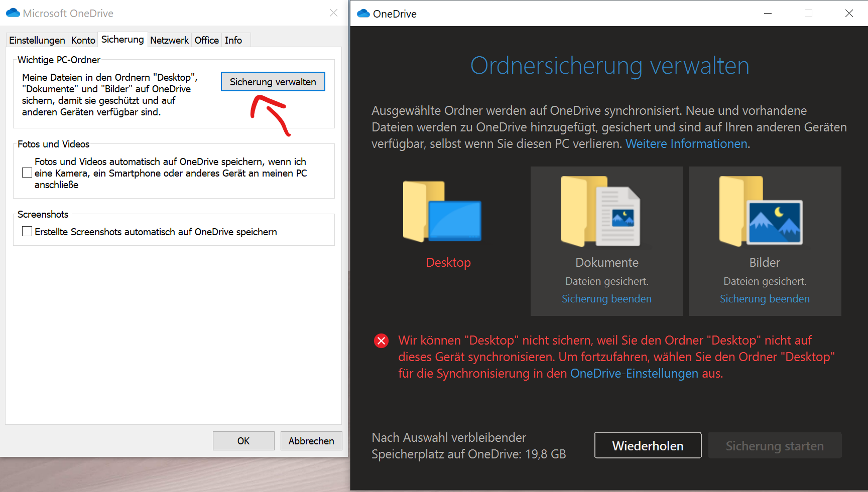The height and width of the screenshot is (492, 868).
Task: Click the Dokumente folder icon
Action: tap(600, 211)
